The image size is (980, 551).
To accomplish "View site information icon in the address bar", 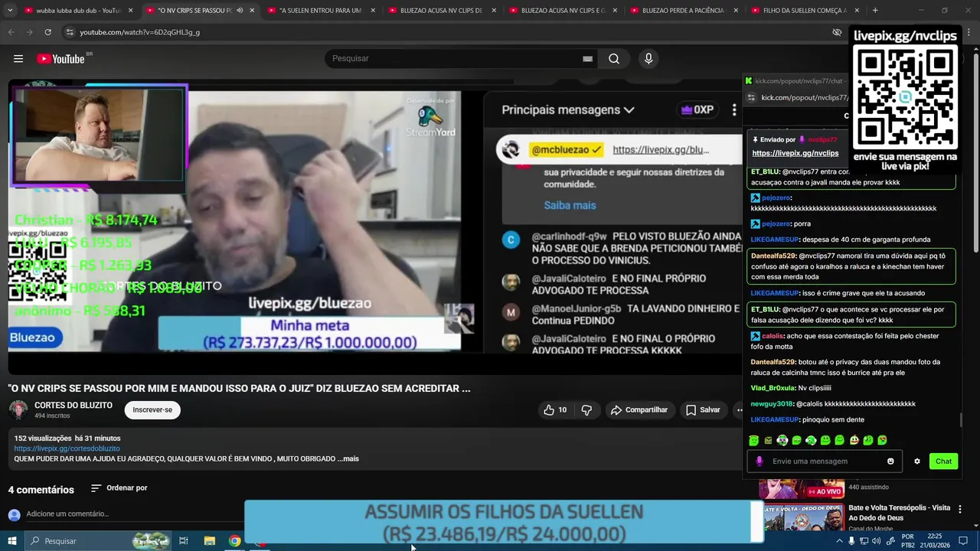I will 70,32.
